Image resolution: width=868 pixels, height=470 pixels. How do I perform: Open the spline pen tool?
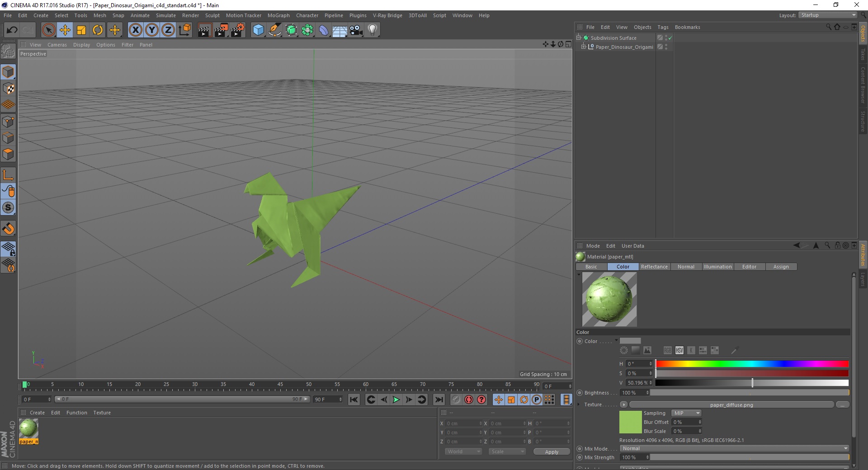click(275, 30)
